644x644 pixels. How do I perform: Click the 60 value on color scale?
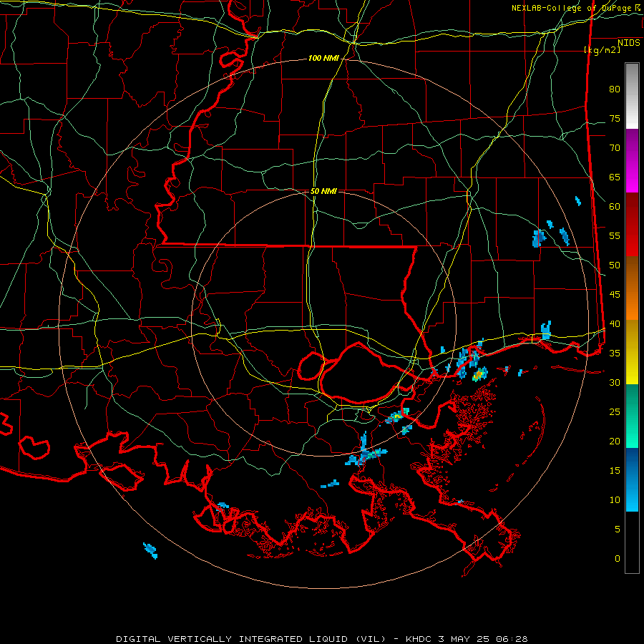(615, 207)
